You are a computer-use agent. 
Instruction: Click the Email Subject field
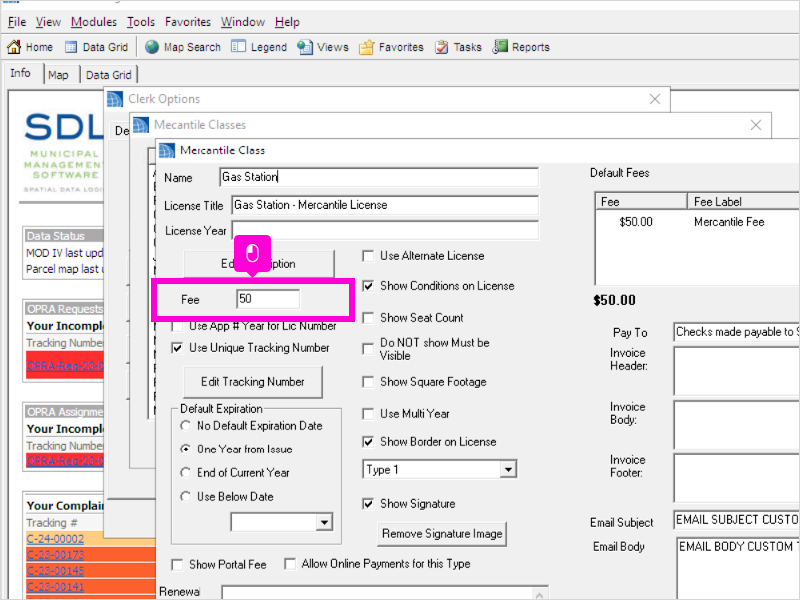pos(737,520)
